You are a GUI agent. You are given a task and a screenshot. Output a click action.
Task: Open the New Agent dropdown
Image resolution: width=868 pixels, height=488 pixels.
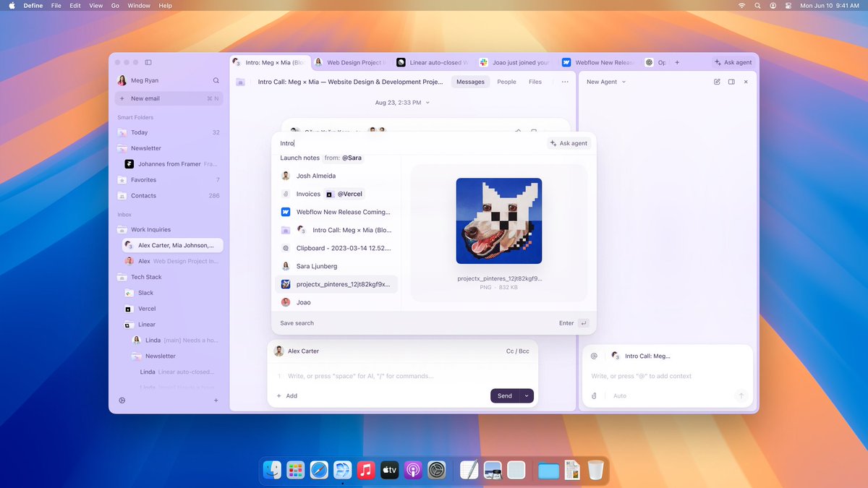tap(606, 82)
